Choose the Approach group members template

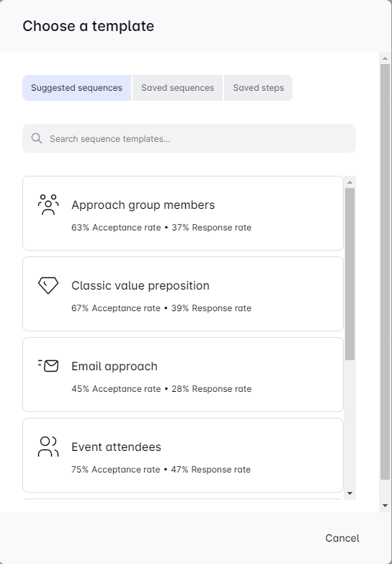(183, 213)
